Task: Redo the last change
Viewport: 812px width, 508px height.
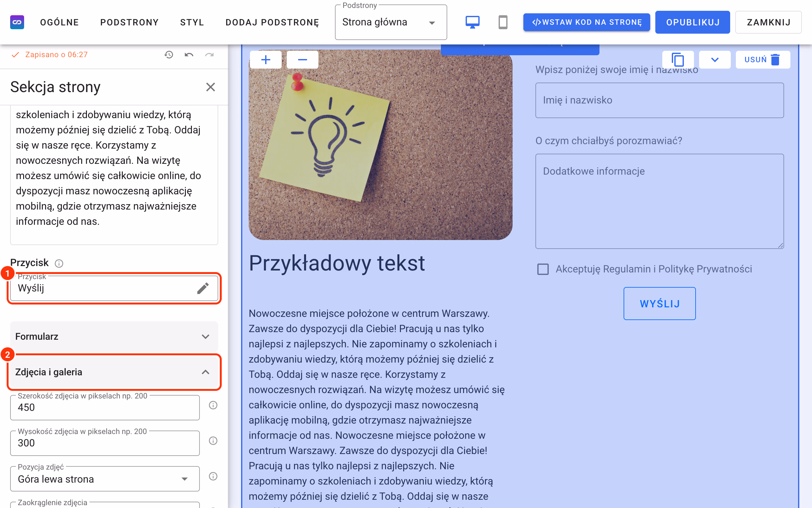Action: click(x=209, y=54)
